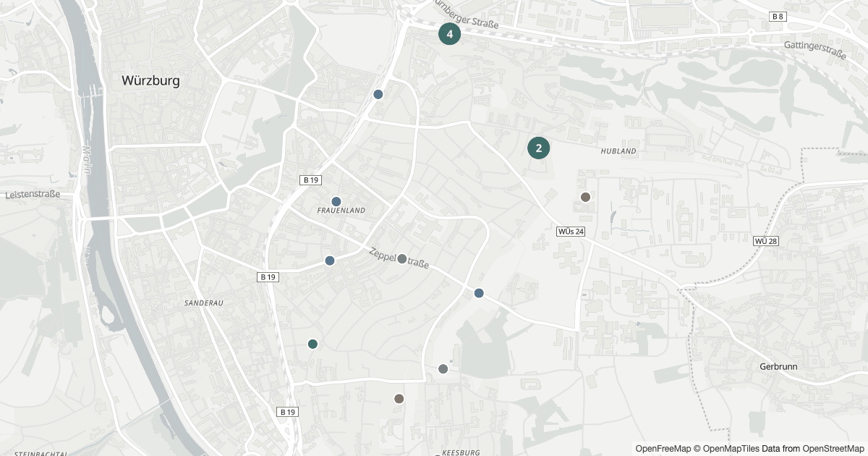The image size is (868, 456).
Task: Click the WÜ 28 road shield
Action: tap(766, 240)
